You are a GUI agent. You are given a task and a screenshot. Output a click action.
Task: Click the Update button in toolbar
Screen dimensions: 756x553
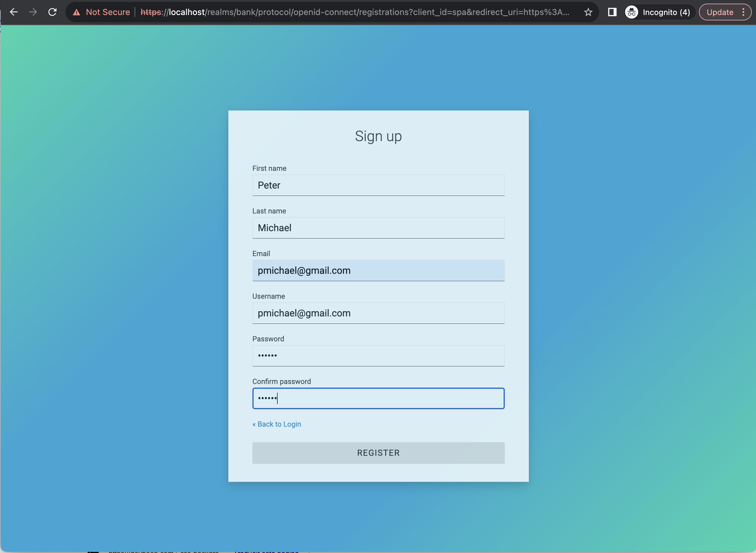coord(719,12)
